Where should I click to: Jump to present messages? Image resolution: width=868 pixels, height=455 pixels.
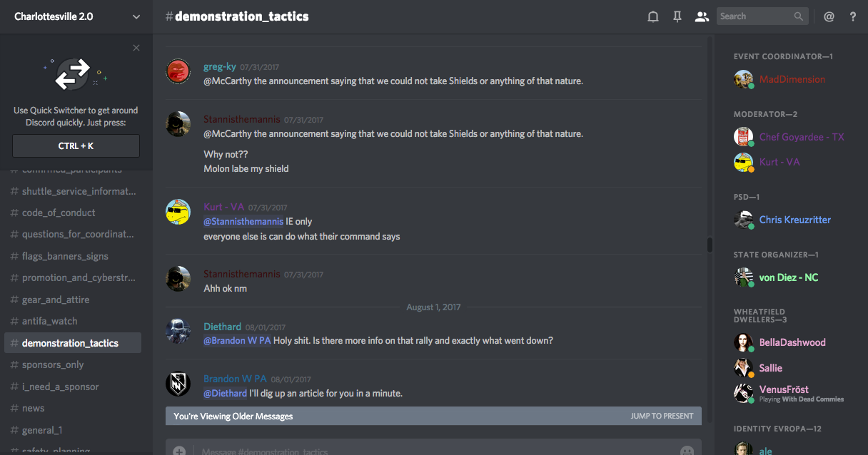point(662,416)
